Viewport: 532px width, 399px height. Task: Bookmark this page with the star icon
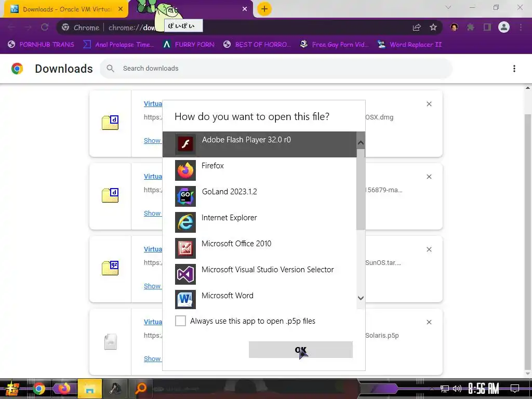tap(433, 28)
